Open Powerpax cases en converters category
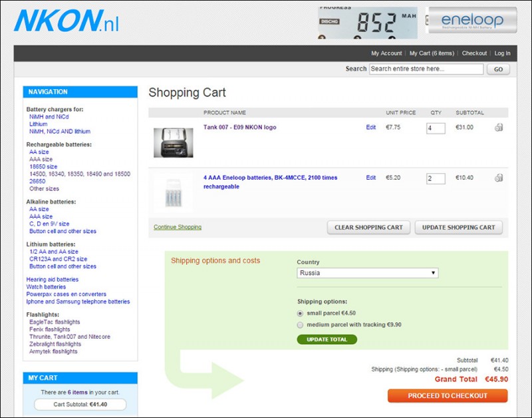Screen dimensions: 532x418 [x=66, y=294]
